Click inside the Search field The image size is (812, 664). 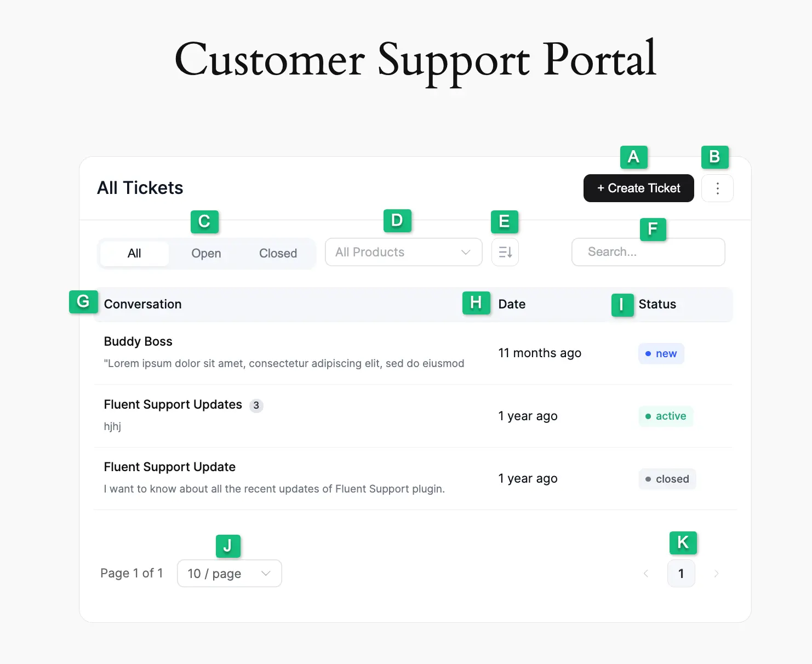tap(648, 252)
